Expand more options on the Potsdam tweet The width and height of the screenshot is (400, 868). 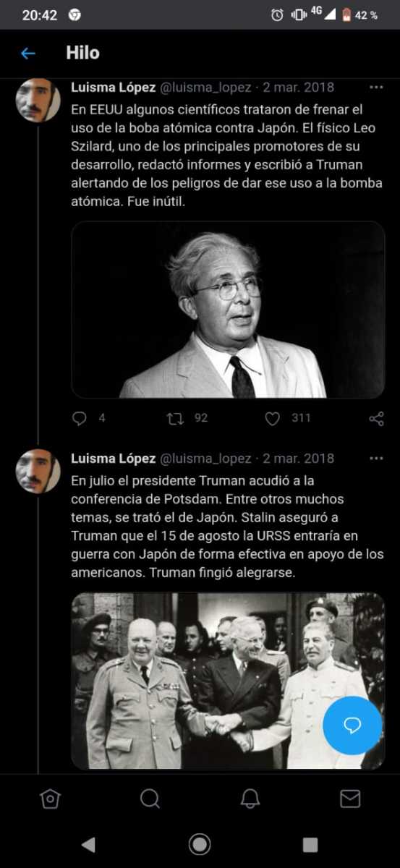coord(376,459)
